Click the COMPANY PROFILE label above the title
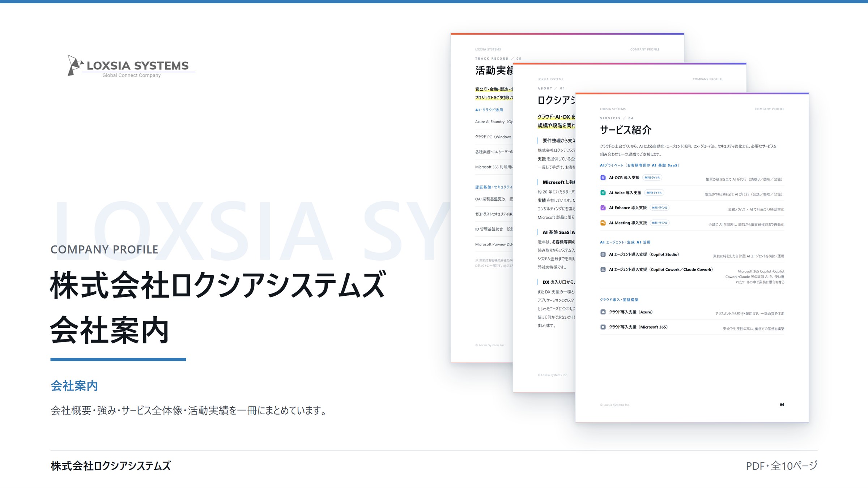Screen dimensions: 868x488 (x=104, y=249)
